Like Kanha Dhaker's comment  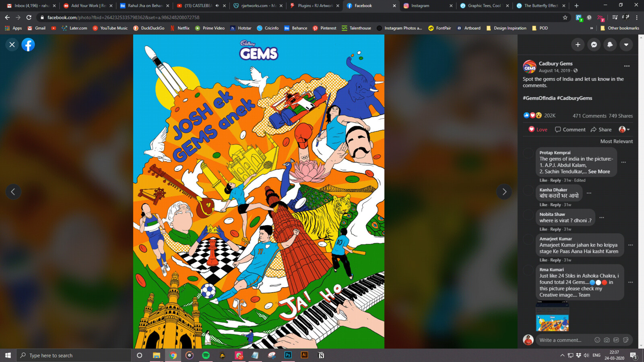543,205
